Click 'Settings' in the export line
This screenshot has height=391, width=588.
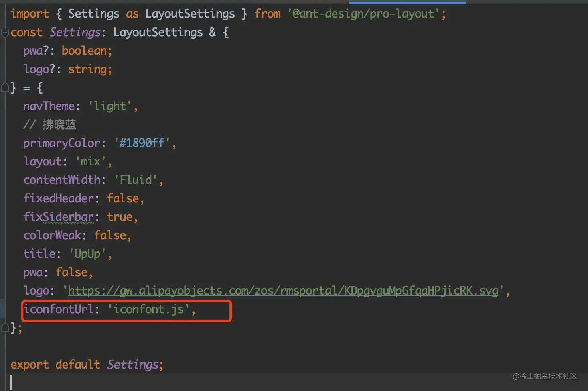(133, 365)
